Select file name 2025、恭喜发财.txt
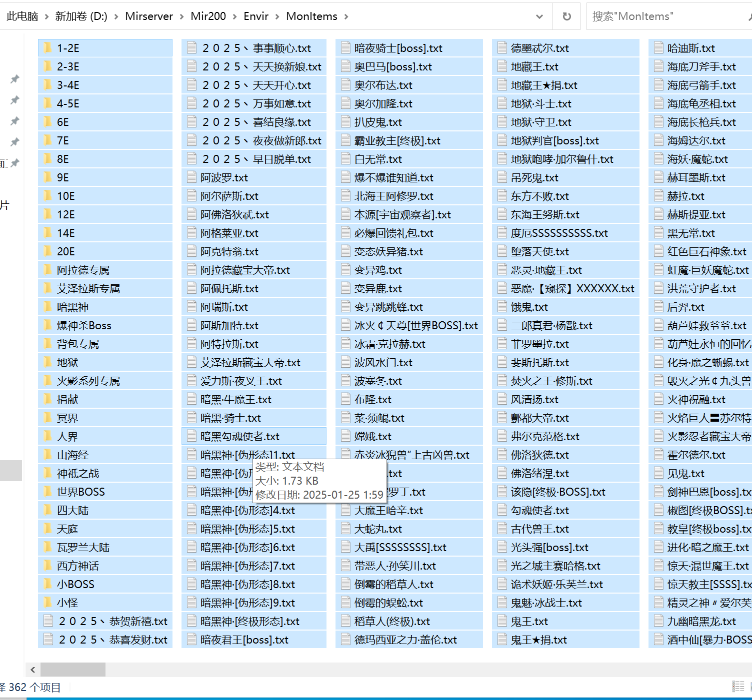 click(x=113, y=640)
